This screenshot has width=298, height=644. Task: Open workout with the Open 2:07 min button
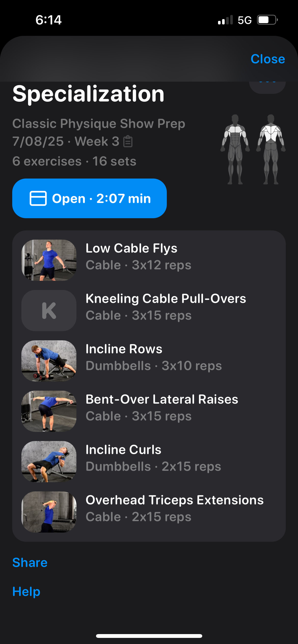(89, 198)
